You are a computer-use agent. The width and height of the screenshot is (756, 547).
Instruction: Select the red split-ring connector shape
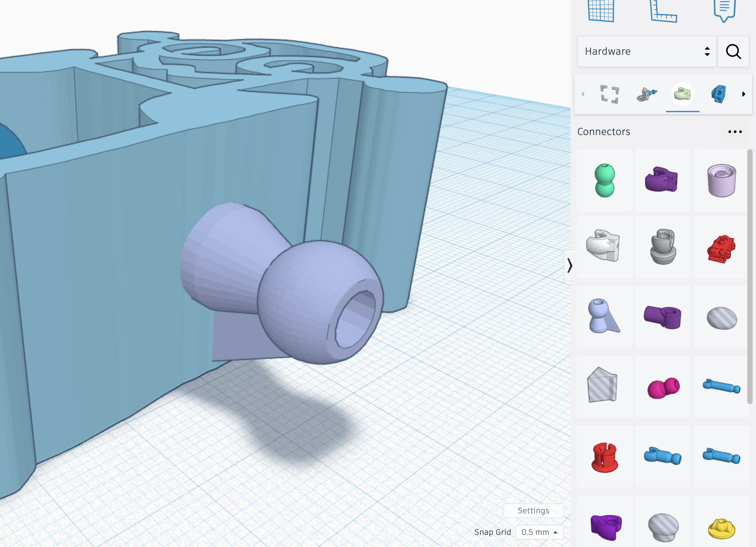point(604,458)
